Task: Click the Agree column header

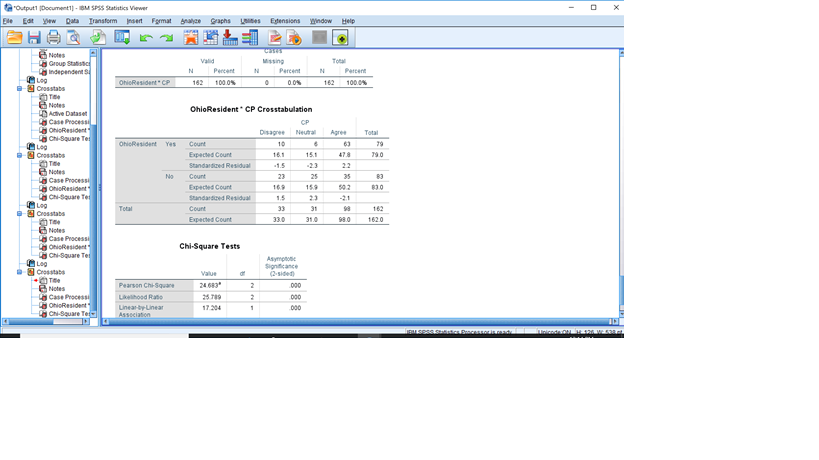Action: 338,133
